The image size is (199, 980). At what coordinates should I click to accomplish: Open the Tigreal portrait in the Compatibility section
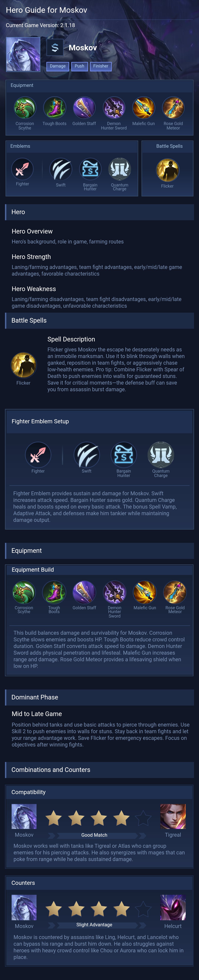click(173, 817)
